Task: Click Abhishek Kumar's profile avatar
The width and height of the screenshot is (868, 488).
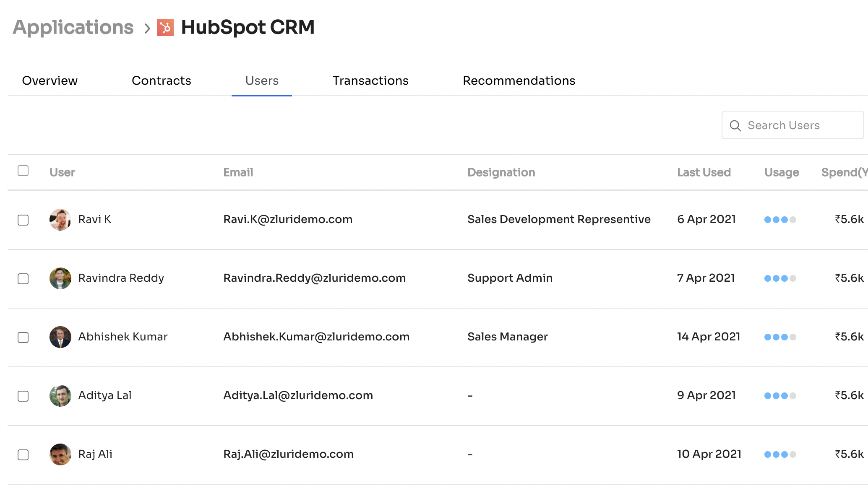Action: pyautogui.click(x=60, y=337)
